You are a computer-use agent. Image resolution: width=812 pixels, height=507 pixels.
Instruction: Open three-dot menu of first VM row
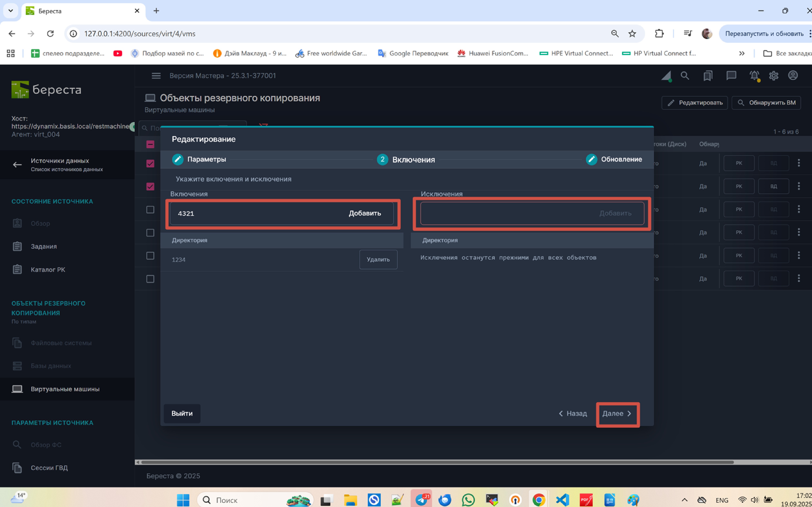point(799,163)
